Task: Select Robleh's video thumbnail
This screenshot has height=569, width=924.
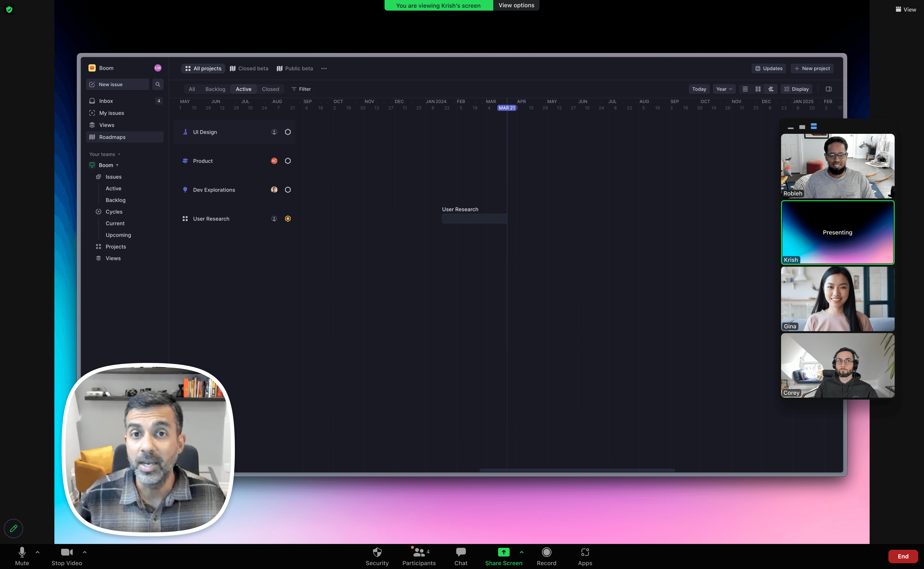Action: (837, 166)
